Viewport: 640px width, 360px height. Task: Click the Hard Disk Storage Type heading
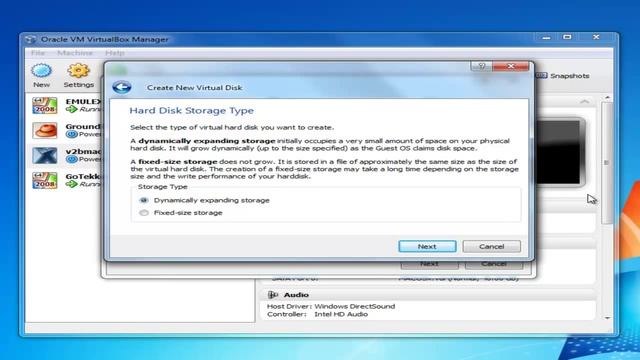pos(191,111)
